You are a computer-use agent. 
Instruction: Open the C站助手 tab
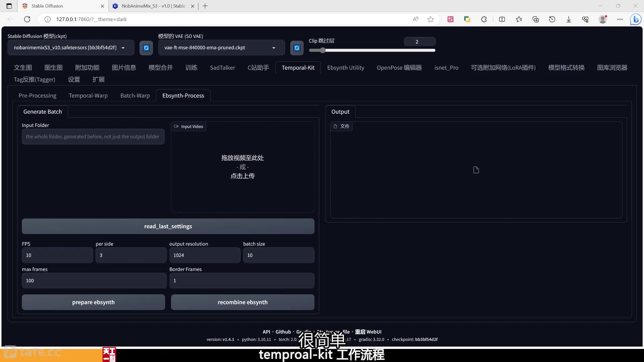(258, 68)
